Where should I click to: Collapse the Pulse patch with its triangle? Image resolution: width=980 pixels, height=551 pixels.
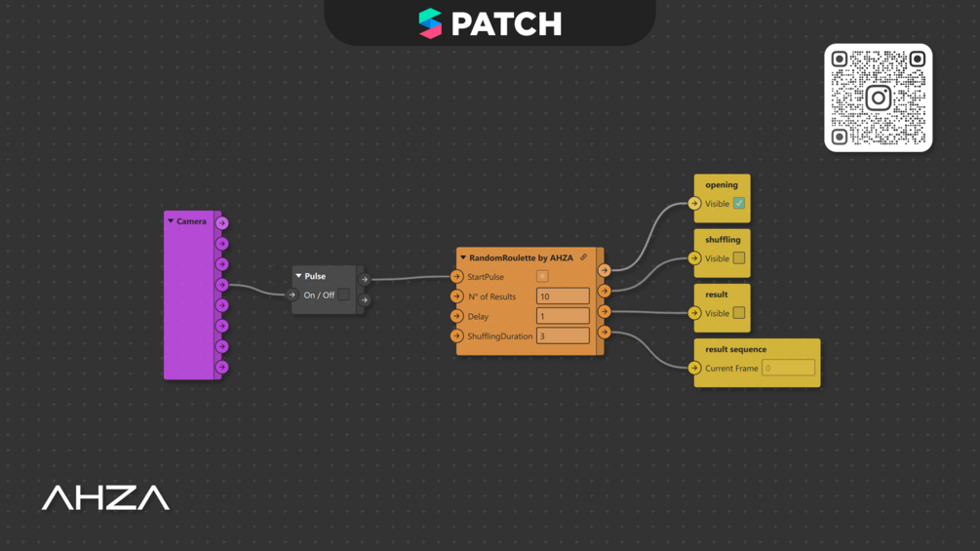point(298,275)
